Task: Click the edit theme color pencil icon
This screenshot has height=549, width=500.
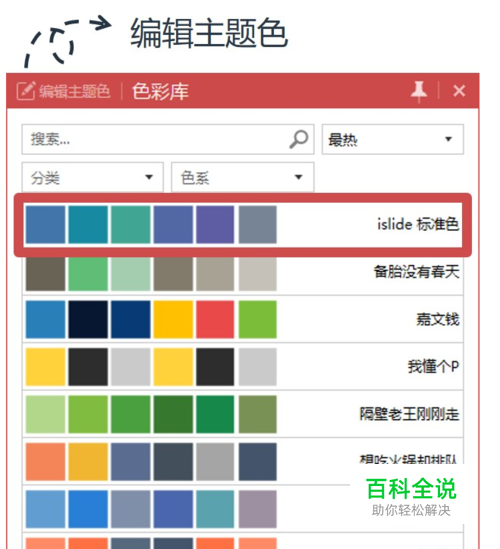Action: 26,91
